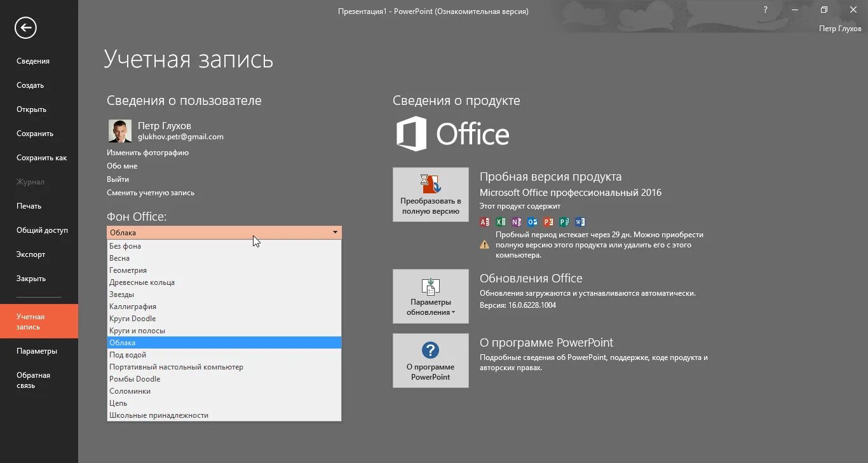The image size is (868, 463).
Task: Click the Петр Глухов account name top right
Action: (840, 29)
